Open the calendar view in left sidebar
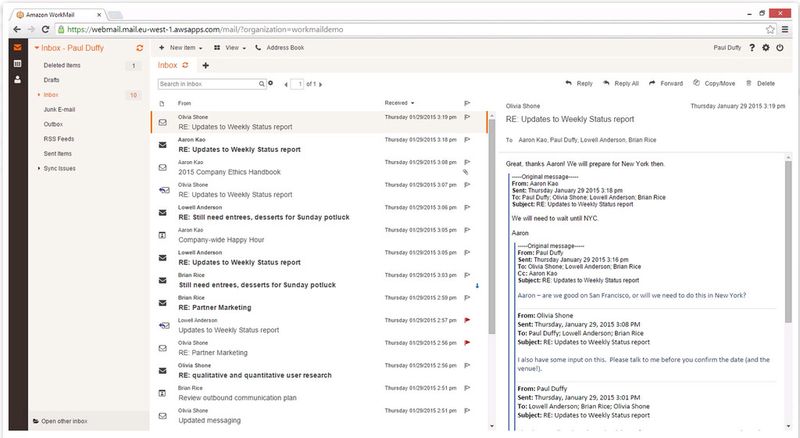 pyautogui.click(x=17, y=64)
